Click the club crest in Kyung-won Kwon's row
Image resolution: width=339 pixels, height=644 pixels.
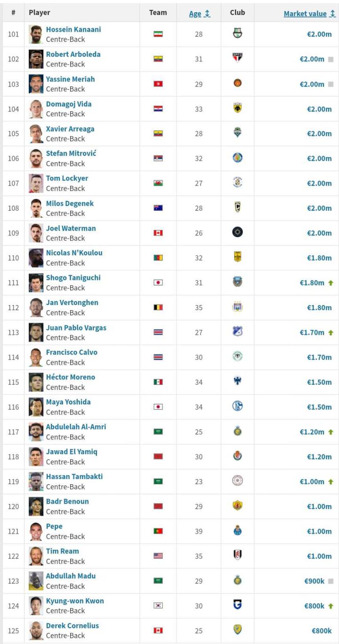click(237, 605)
